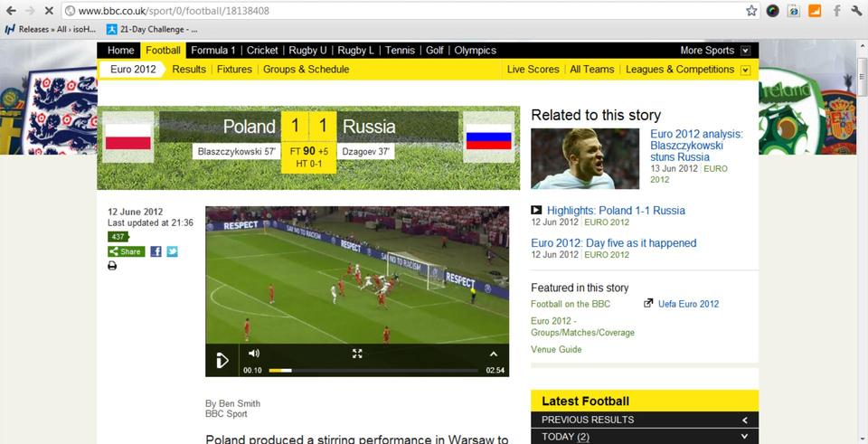Open the 437 comments badge

pos(118,237)
